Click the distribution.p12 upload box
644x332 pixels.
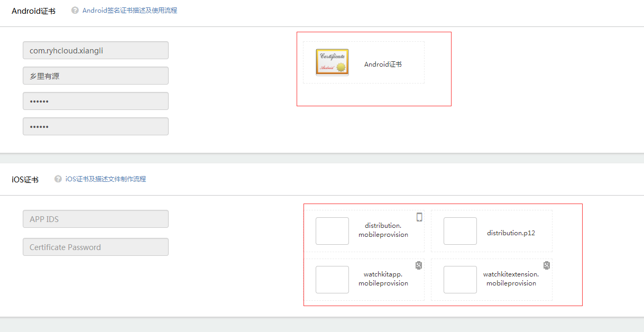pyautogui.click(x=460, y=231)
